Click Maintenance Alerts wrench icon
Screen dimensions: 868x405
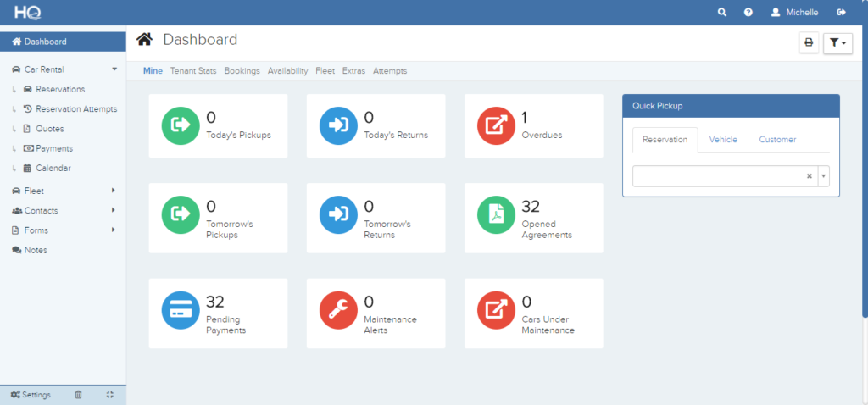[338, 310]
